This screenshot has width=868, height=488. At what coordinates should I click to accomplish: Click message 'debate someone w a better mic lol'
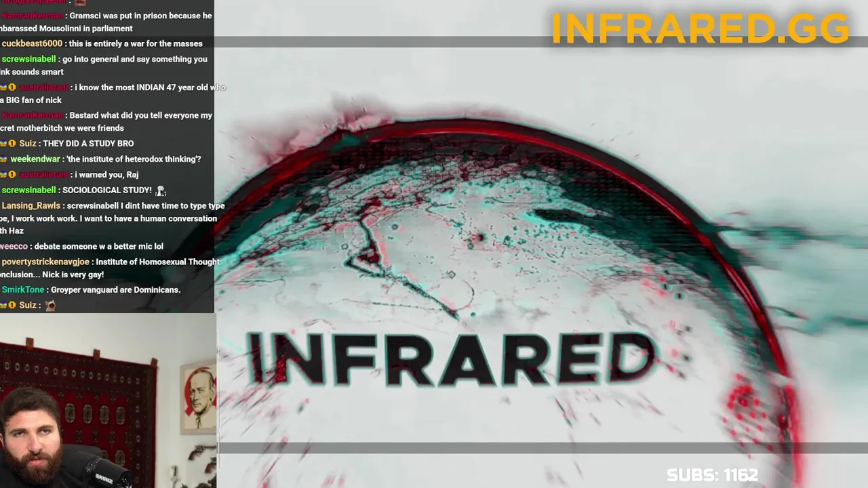(99, 246)
